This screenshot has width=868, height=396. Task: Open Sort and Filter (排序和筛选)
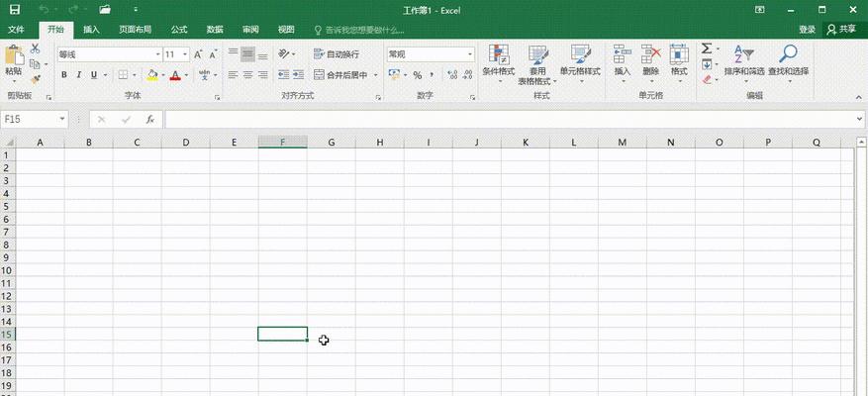744,54
